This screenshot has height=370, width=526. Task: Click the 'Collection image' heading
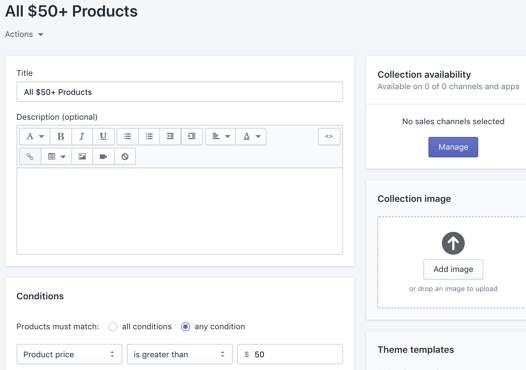coord(414,199)
